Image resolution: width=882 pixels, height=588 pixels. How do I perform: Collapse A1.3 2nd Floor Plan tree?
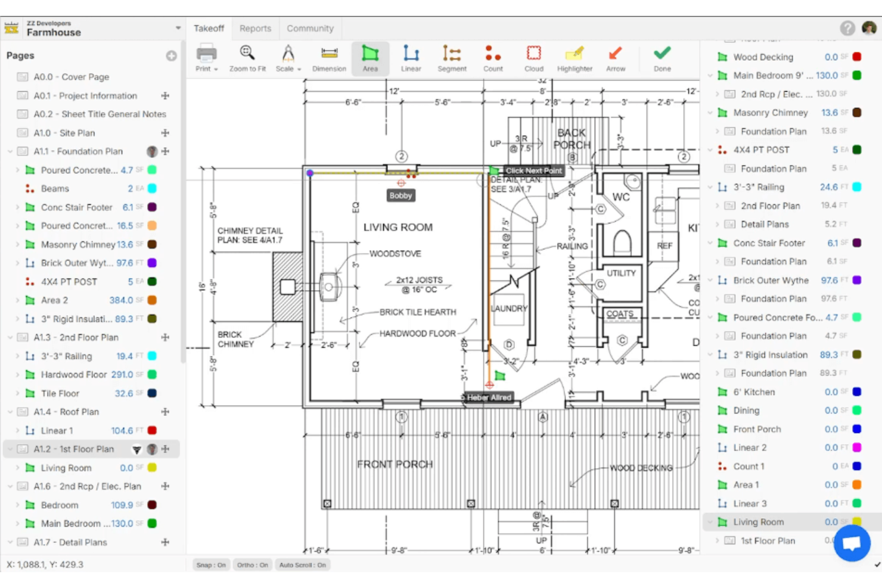(x=10, y=337)
